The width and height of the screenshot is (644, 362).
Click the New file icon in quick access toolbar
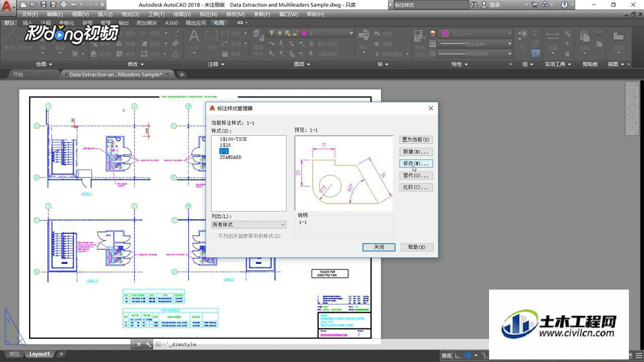pyautogui.click(x=24, y=5)
